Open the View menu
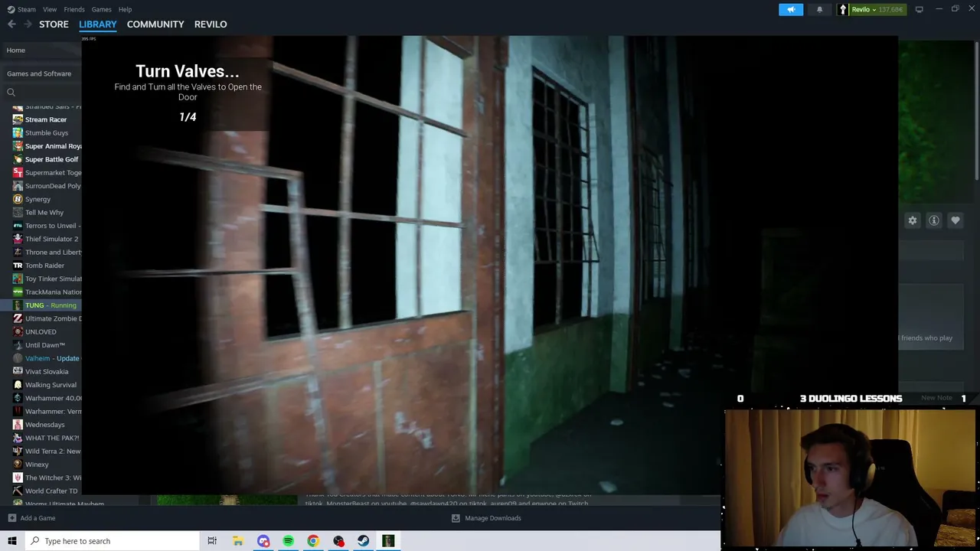The width and height of the screenshot is (980, 551). [50, 9]
